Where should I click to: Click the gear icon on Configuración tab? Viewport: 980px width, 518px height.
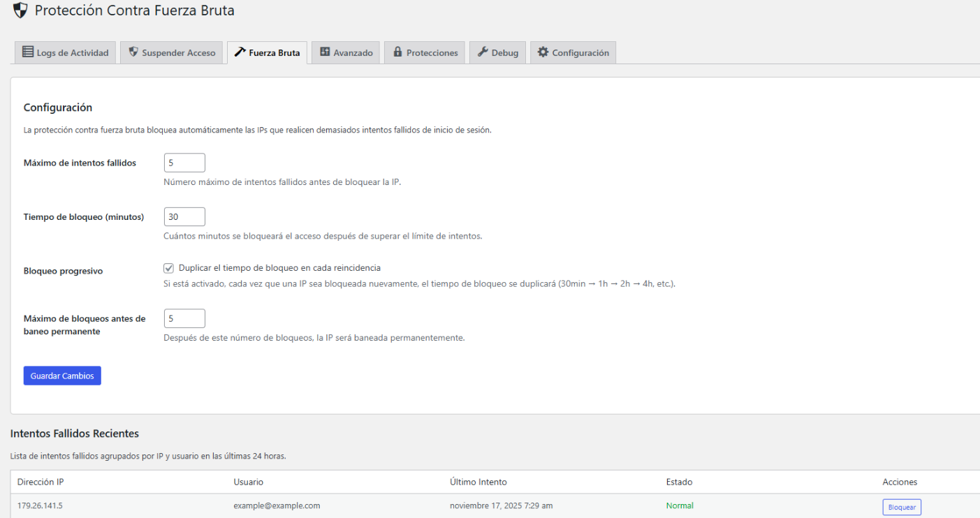543,52
